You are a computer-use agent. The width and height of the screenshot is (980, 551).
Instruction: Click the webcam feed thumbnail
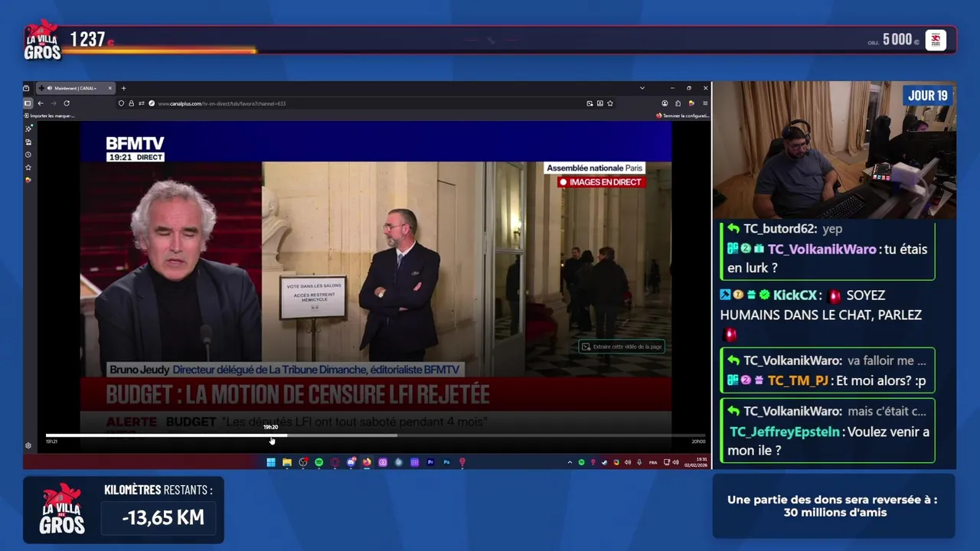point(835,150)
